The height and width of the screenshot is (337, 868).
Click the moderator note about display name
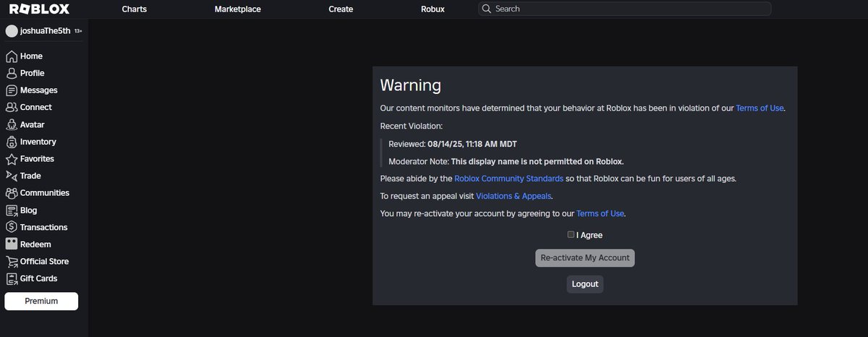pos(537,161)
